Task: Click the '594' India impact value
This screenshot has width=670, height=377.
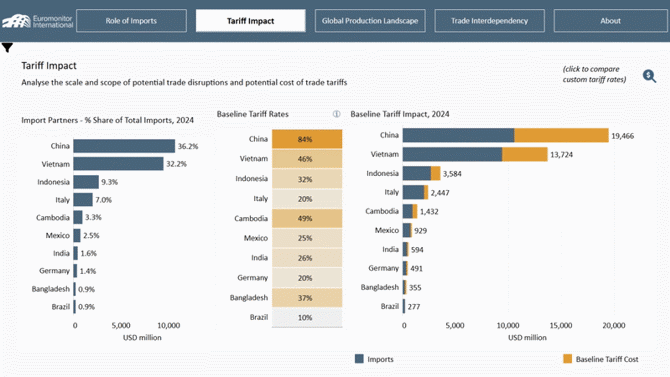Action: point(417,250)
